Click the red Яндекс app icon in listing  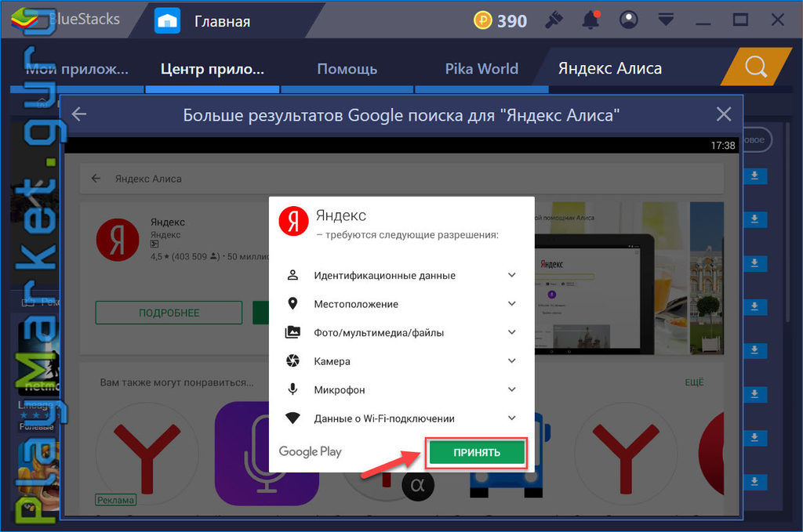pyautogui.click(x=118, y=240)
